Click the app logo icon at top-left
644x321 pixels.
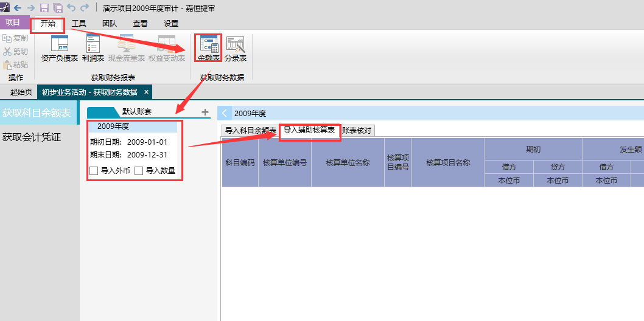[x=5, y=7]
